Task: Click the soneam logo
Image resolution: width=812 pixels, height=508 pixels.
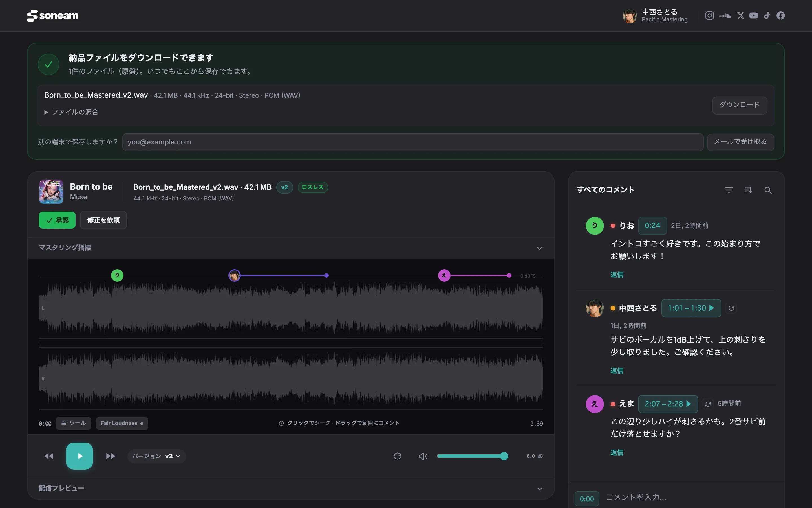Action: [53, 16]
